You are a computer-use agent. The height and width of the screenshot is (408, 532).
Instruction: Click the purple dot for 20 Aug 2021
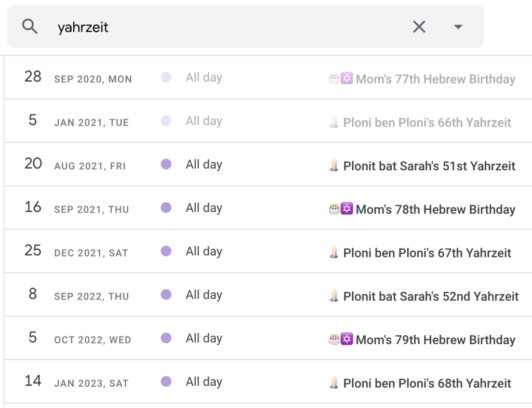[166, 165]
